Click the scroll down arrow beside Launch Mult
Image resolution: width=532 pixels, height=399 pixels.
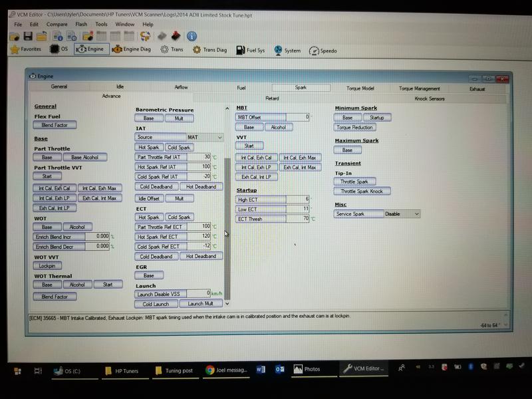click(x=227, y=304)
